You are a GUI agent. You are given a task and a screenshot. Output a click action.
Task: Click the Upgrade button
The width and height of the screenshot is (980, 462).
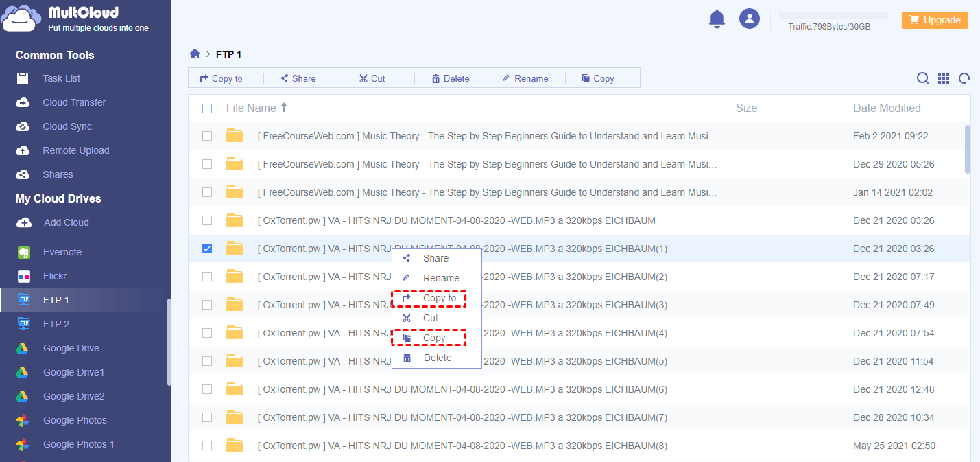(x=935, y=20)
